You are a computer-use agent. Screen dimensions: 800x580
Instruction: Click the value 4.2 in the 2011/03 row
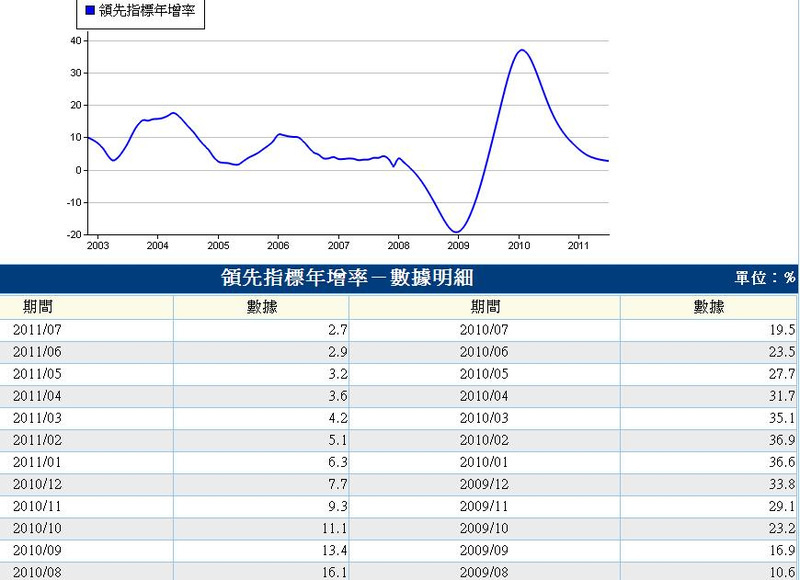pyautogui.click(x=338, y=418)
